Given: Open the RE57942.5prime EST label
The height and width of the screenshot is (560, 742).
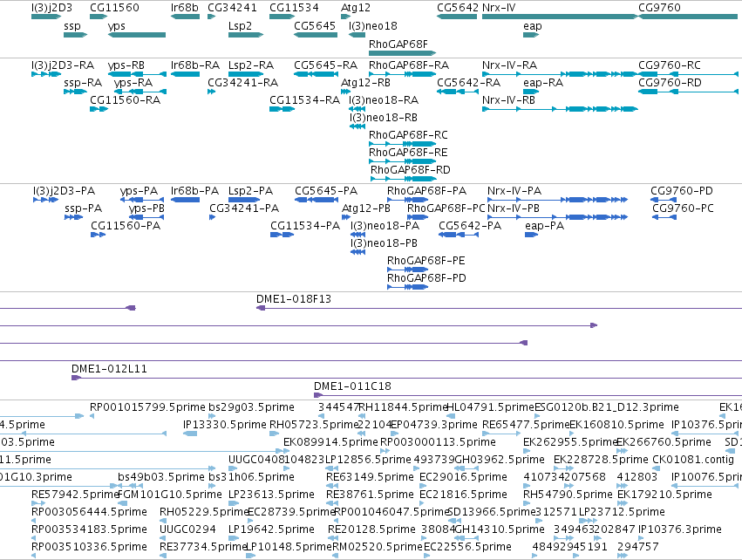Looking at the screenshot, I should [75, 495].
